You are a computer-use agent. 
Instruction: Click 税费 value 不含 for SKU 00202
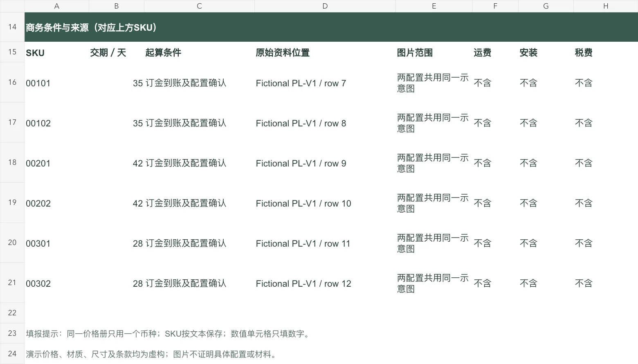click(x=606, y=203)
